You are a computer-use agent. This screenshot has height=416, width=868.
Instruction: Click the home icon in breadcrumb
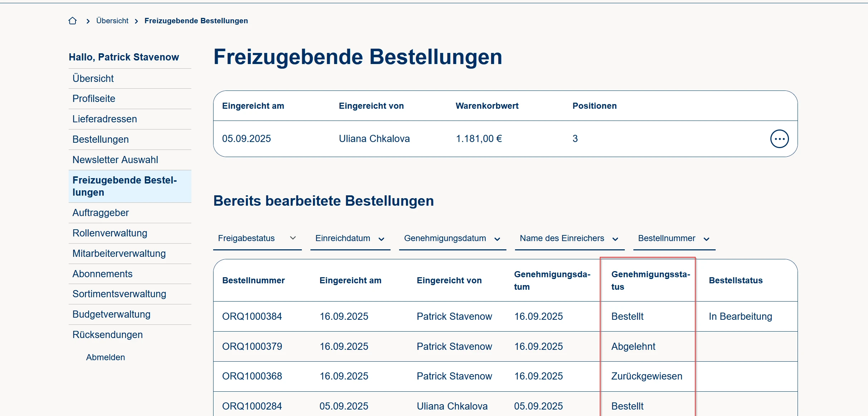point(73,21)
